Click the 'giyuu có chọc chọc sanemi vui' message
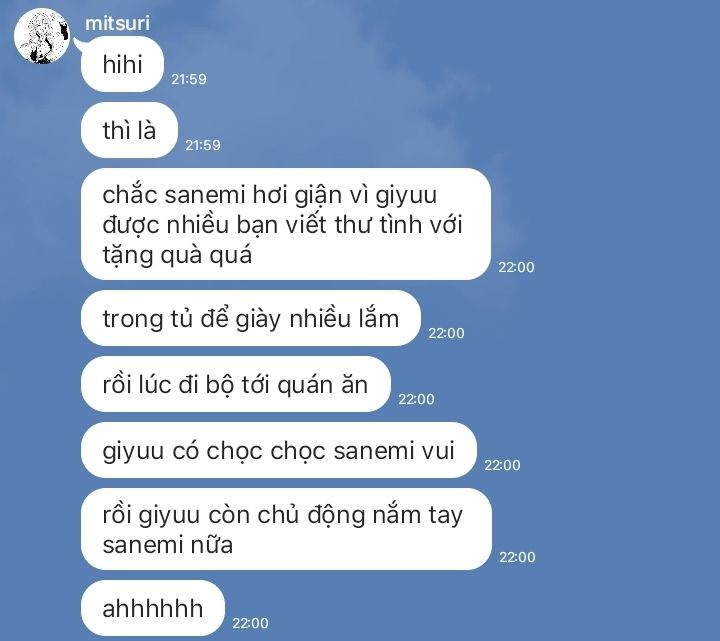Viewport: 720px width, 641px height. [x=279, y=450]
